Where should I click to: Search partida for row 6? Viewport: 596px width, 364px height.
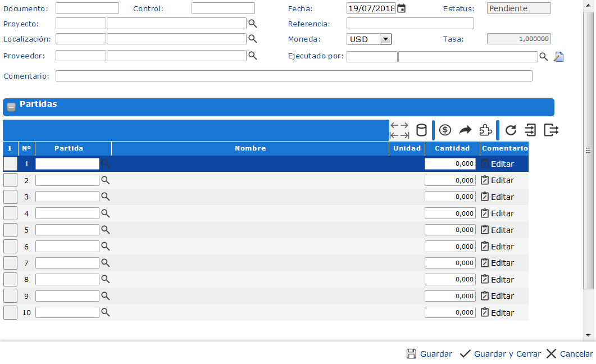(105, 246)
